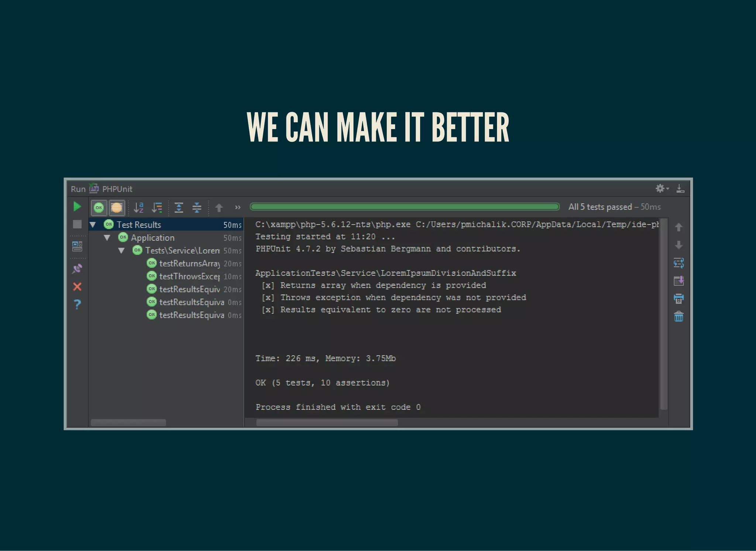This screenshot has height=551, width=756.
Task: Sort tests alphabetically
Action: [x=139, y=208]
